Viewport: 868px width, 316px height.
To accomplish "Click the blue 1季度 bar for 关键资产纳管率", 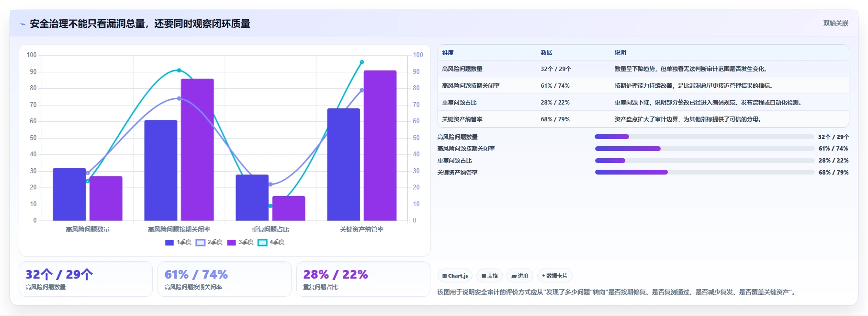I will pyautogui.click(x=344, y=164).
